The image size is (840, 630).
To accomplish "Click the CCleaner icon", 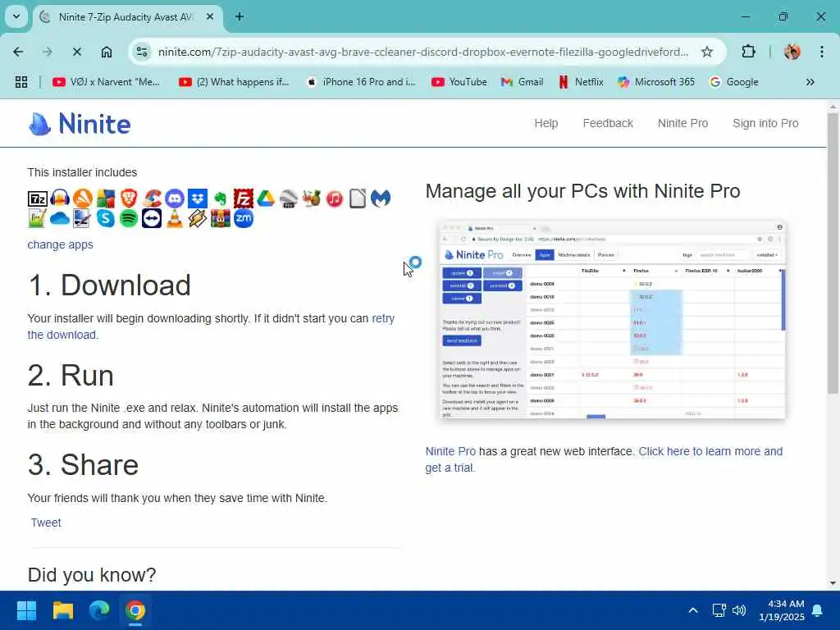I will pyautogui.click(x=152, y=199).
